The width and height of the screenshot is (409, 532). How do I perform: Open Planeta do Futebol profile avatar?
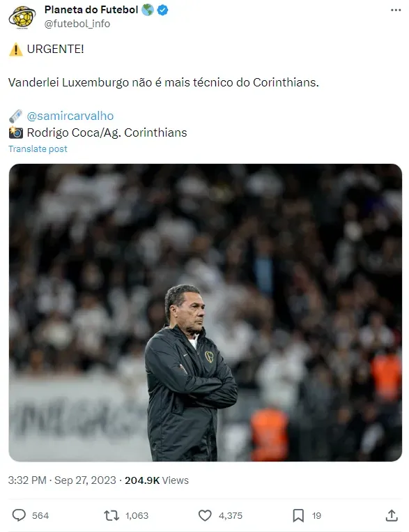(22, 17)
